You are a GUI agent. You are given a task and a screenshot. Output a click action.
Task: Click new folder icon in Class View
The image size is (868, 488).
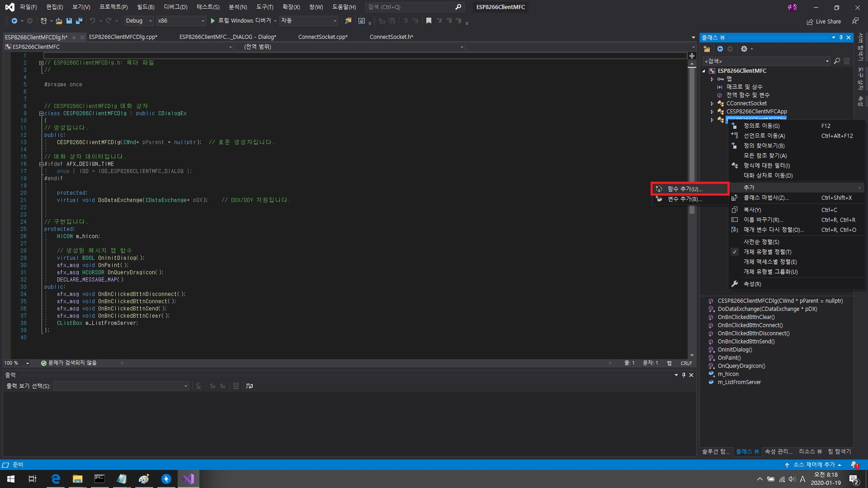[x=707, y=49]
